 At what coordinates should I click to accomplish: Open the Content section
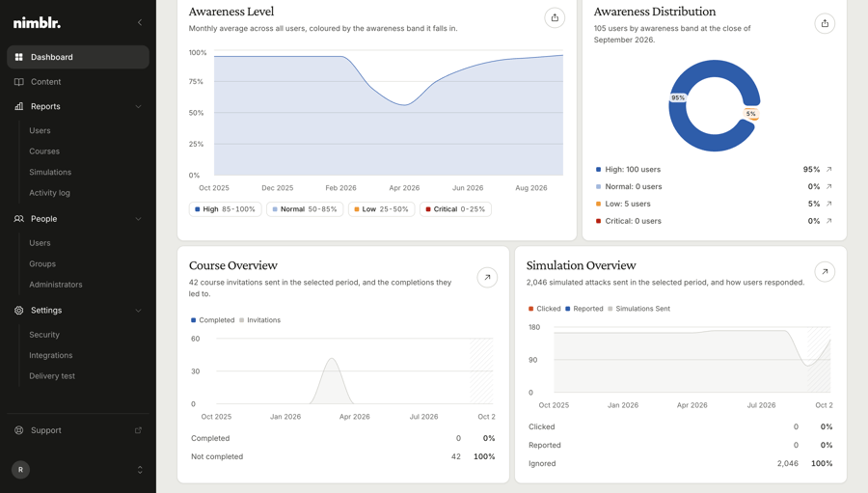(x=78, y=82)
